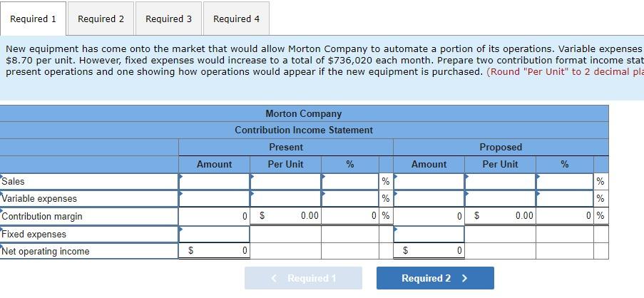Click Present Per Unit field for Variable expenses
This screenshot has width=644, height=298.
[x=285, y=199]
